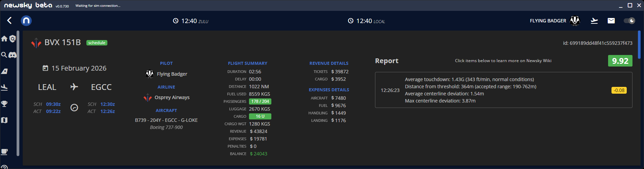Click the -0.08 penalty badge
644x169 pixels.
(x=619, y=90)
